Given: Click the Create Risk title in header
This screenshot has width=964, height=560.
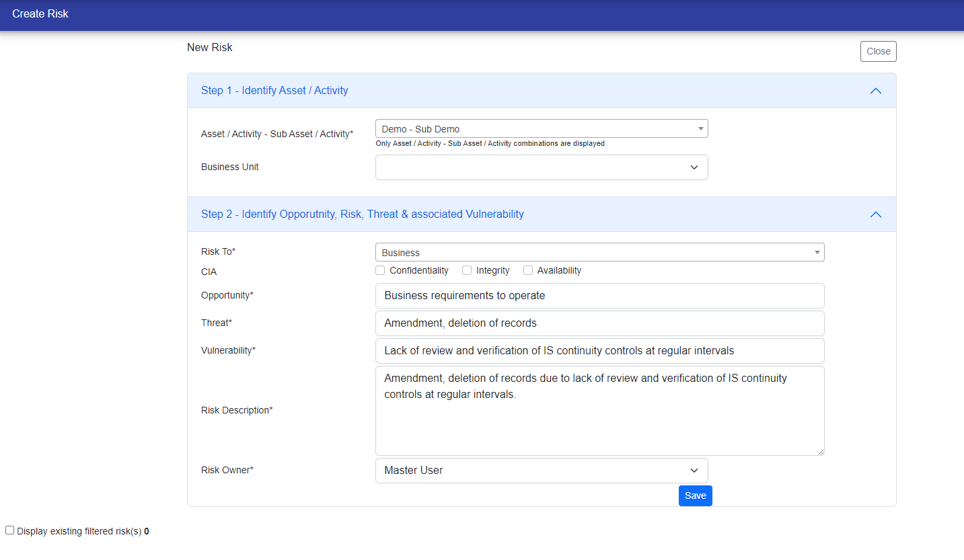Looking at the screenshot, I should [40, 13].
